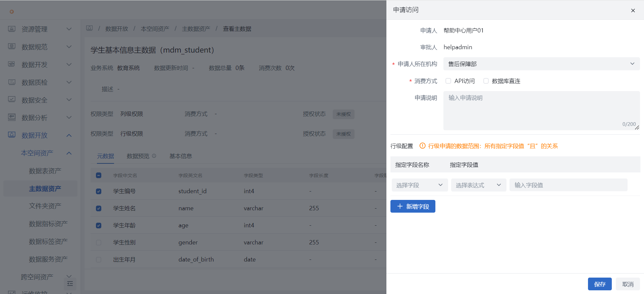Expand the 数据规范 menu chevron

coord(69,47)
